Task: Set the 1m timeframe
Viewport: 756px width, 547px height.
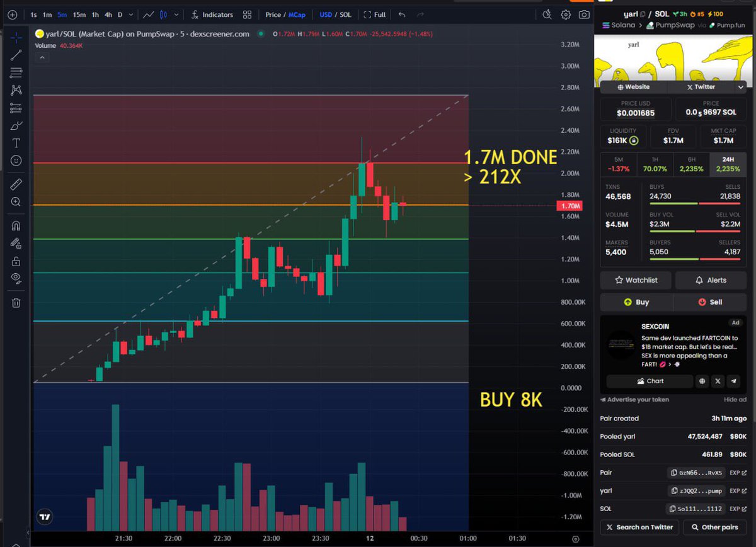Action: 47,14
